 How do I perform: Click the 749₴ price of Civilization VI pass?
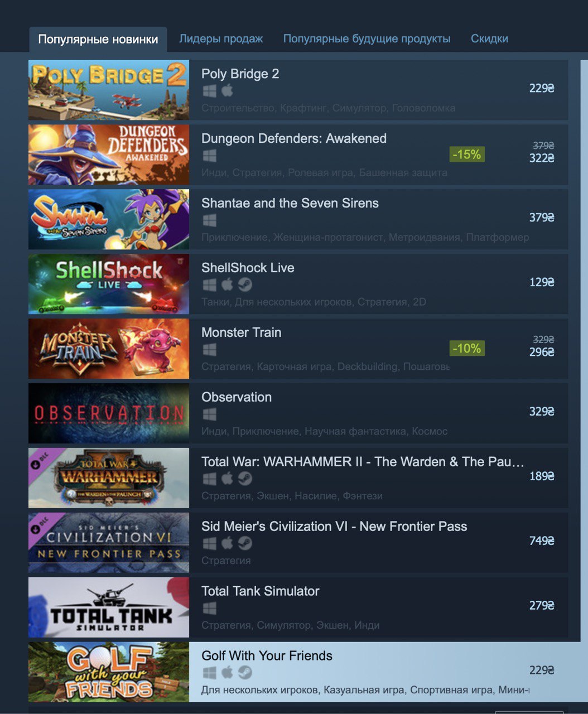click(542, 541)
